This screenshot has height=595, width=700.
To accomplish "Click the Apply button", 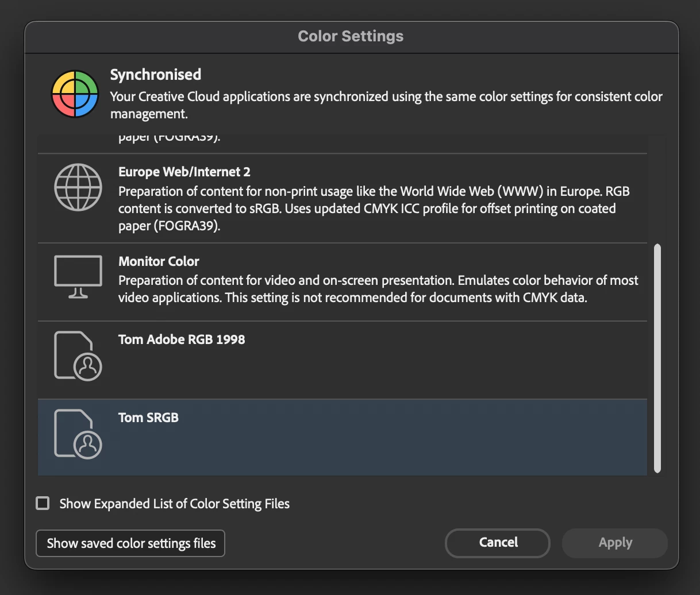I will coord(615,543).
